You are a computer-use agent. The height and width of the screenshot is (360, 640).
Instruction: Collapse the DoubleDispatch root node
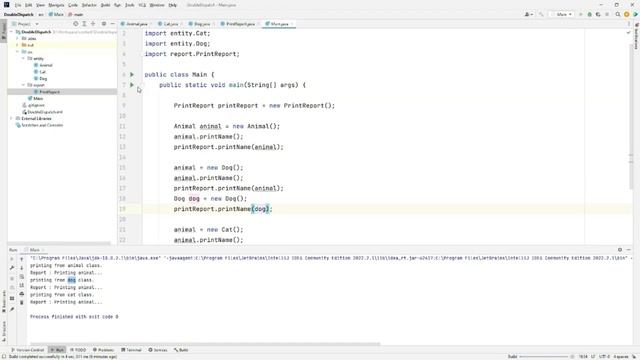[x=11, y=32]
